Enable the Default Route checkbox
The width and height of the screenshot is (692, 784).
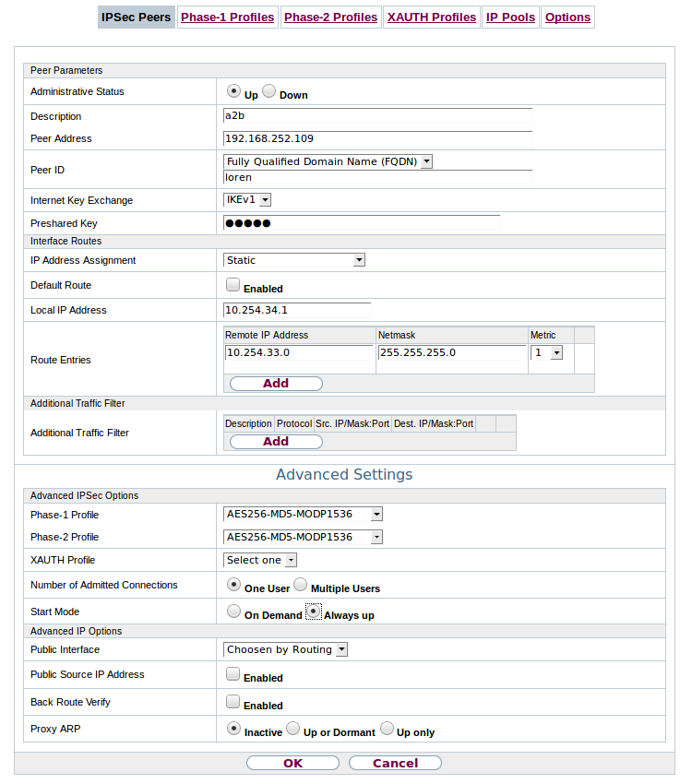click(x=233, y=284)
